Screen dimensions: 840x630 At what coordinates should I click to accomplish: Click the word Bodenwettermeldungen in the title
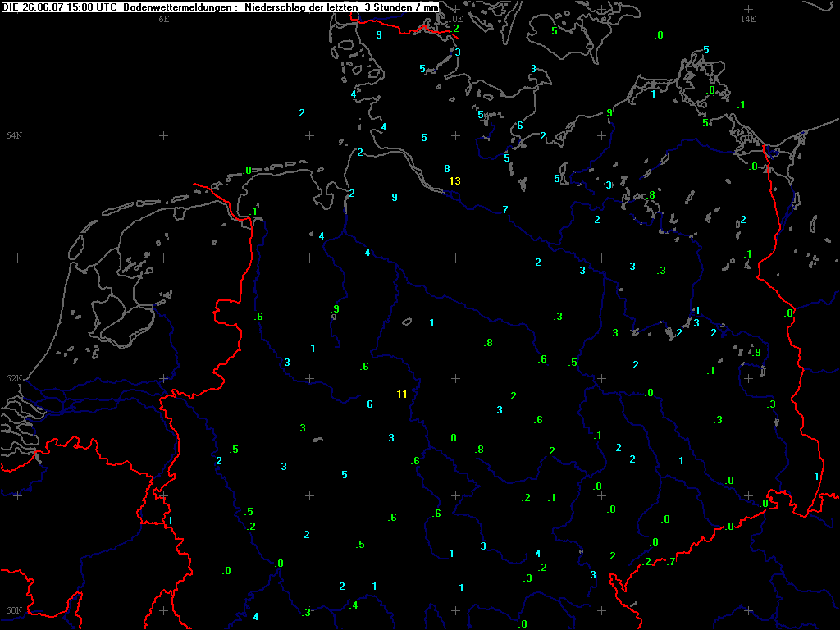click(174, 7)
